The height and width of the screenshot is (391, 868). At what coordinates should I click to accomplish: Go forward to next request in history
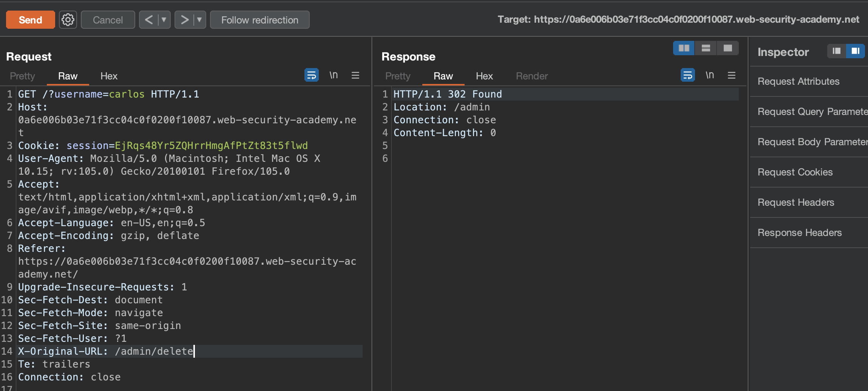184,20
